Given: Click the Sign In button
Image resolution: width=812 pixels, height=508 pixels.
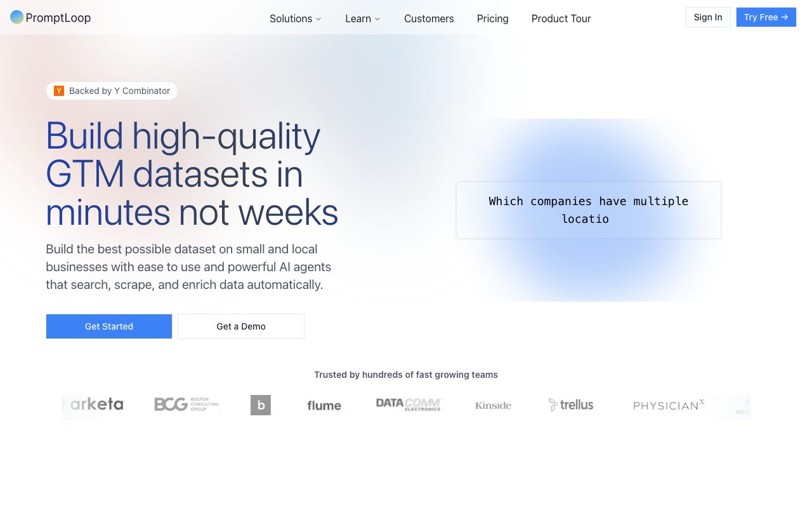Looking at the screenshot, I should click(x=708, y=17).
